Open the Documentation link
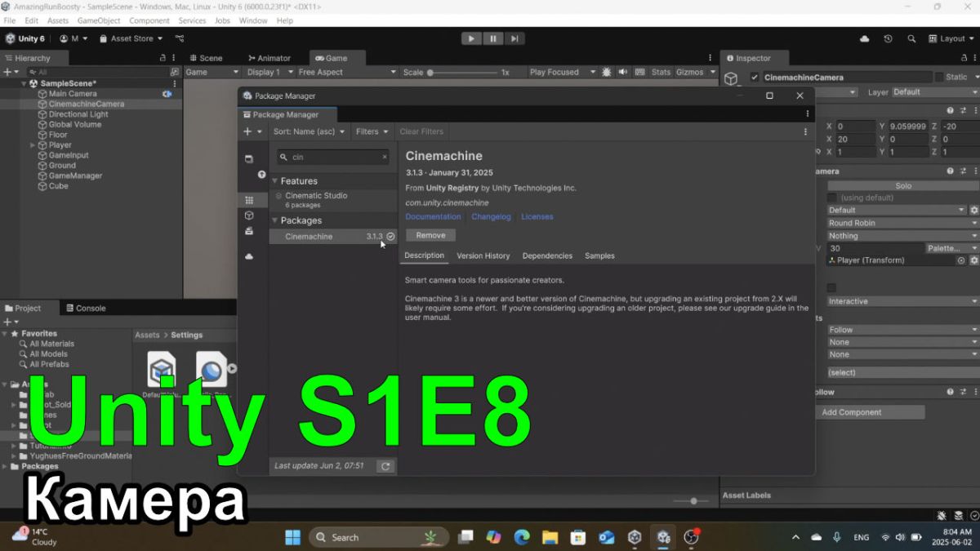Image resolution: width=980 pixels, height=551 pixels. [433, 216]
